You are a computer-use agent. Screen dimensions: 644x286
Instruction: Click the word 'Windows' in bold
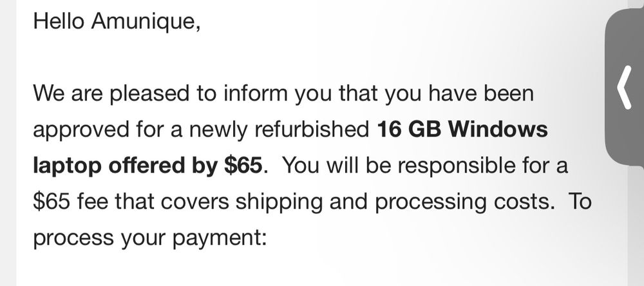point(498,129)
